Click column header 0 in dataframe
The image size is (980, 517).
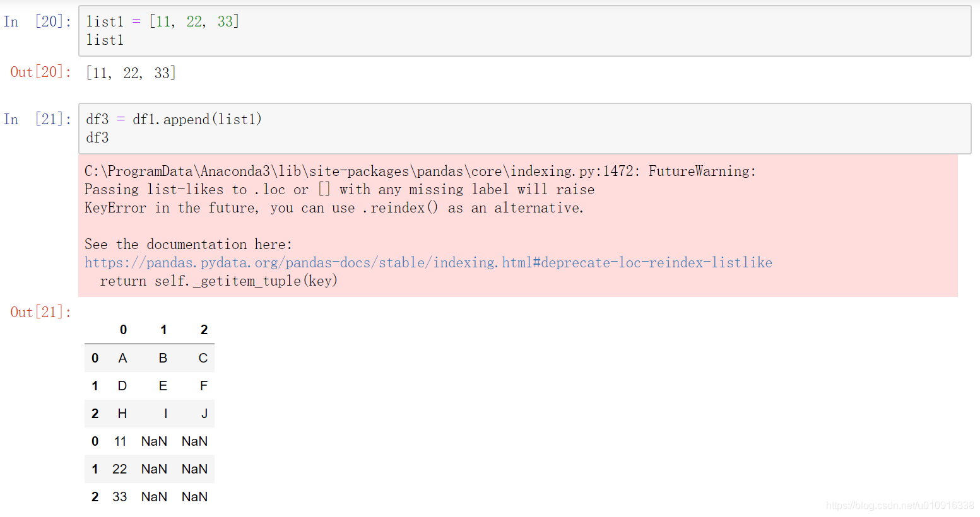pos(123,330)
